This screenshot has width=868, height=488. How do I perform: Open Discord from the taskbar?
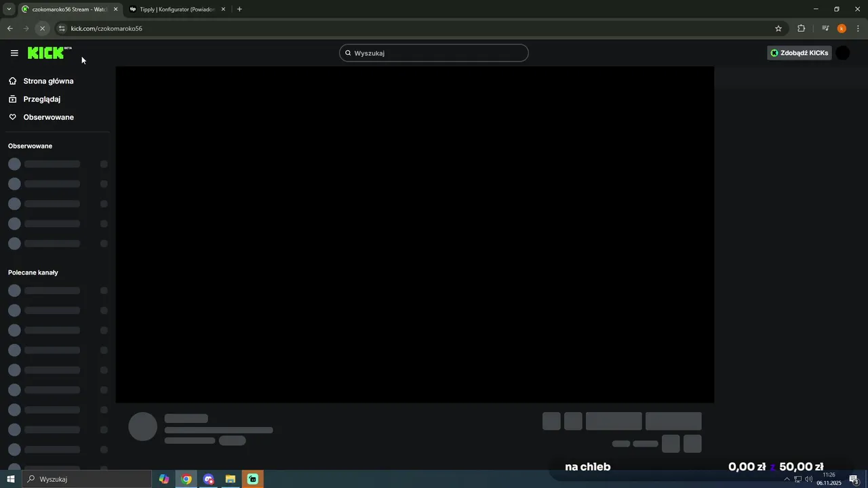tap(209, 479)
